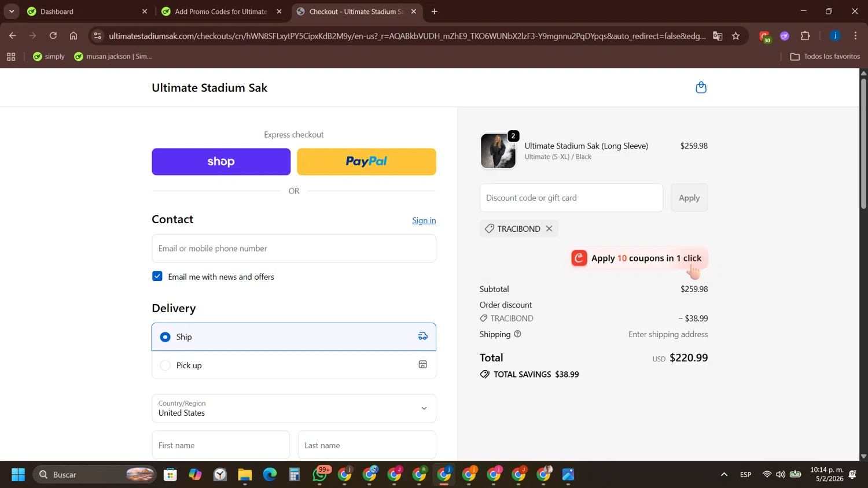Image resolution: width=868 pixels, height=488 pixels.
Task: Open new browser tab
Action: (435, 12)
